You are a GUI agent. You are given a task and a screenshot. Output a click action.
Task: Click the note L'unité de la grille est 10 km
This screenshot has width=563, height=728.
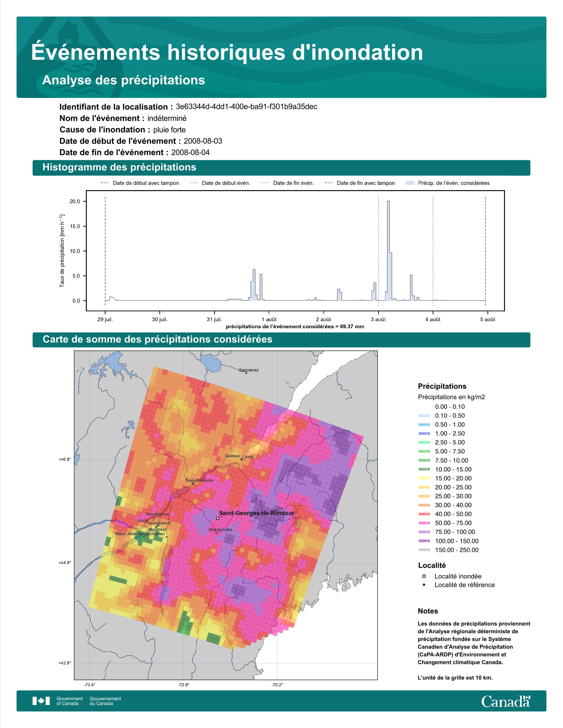pos(455,678)
